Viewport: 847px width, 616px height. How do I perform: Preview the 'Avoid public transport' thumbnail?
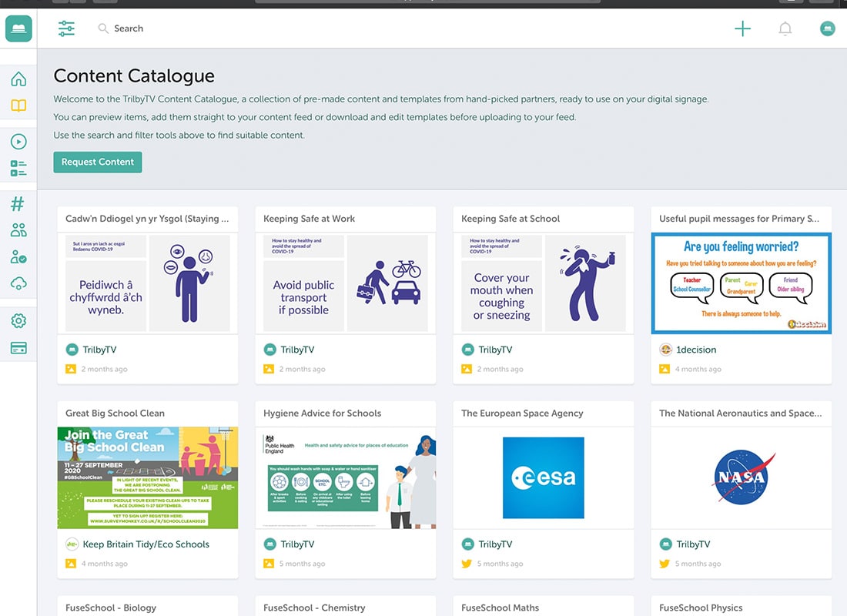(345, 283)
